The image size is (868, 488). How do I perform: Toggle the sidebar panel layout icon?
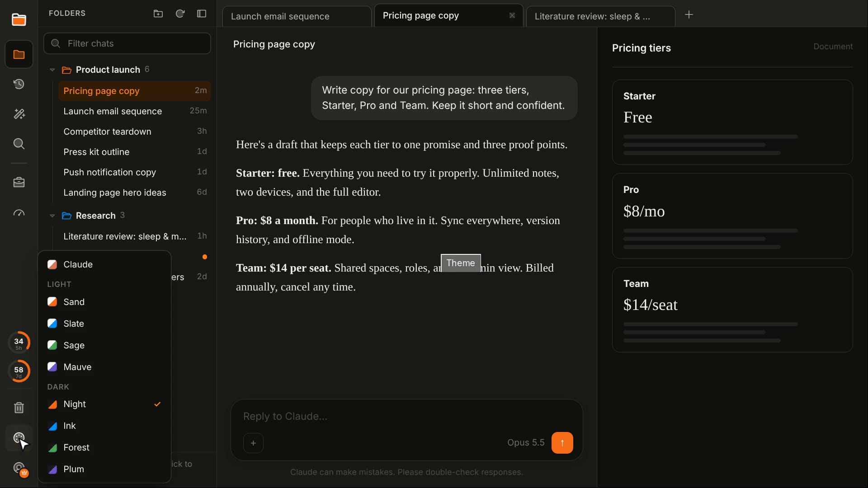pyautogui.click(x=202, y=14)
